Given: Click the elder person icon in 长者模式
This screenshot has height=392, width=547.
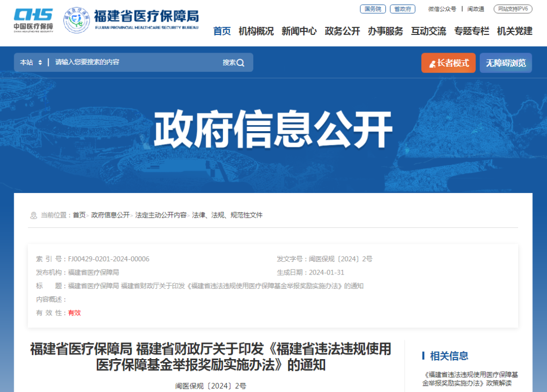Looking at the screenshot, I should [x=432, y=64].
